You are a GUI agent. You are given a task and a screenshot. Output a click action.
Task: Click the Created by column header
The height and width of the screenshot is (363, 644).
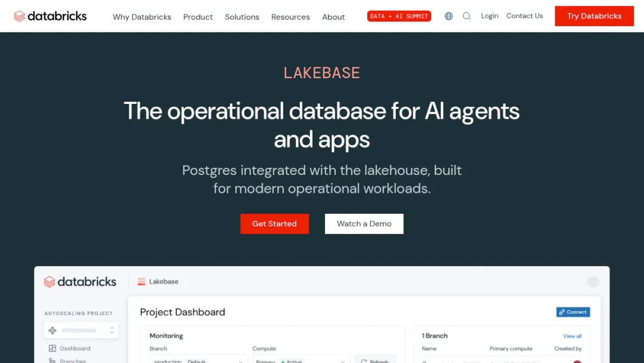click(568, 349)
